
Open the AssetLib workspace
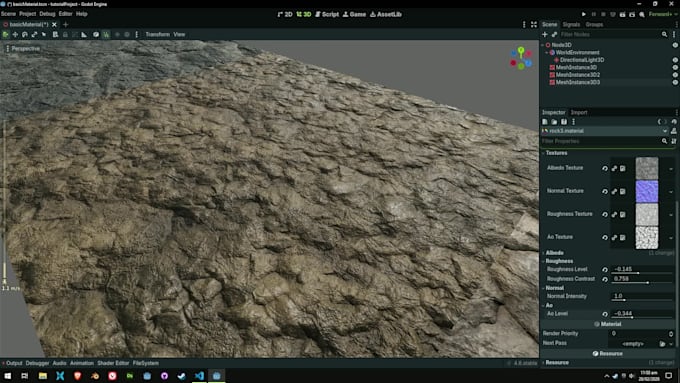tap(386, 14)
